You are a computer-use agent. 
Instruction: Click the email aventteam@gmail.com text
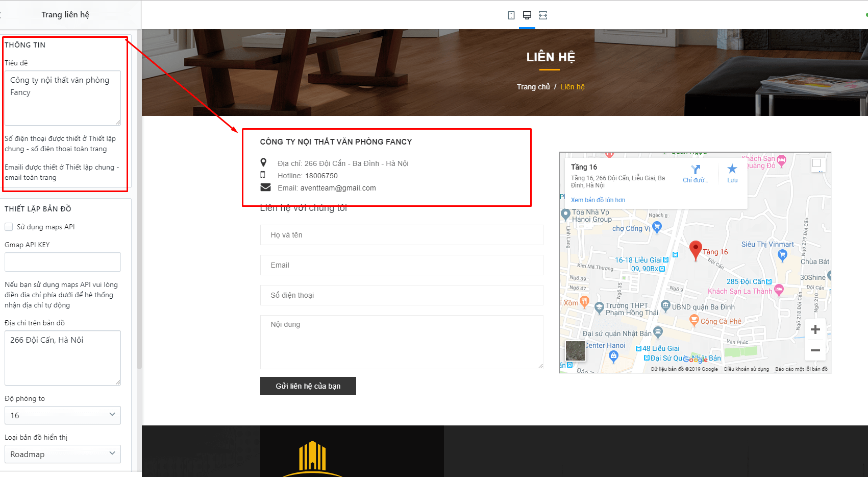tap(338, 188)
